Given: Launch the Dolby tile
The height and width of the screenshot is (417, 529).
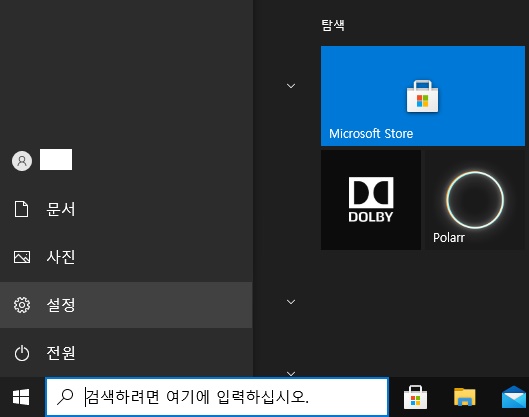Looking at the screenshot, I should (371, 200).
